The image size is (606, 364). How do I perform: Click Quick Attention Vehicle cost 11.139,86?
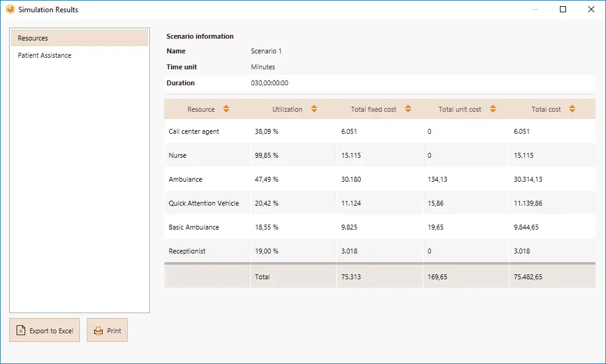(x=527, y=203)
